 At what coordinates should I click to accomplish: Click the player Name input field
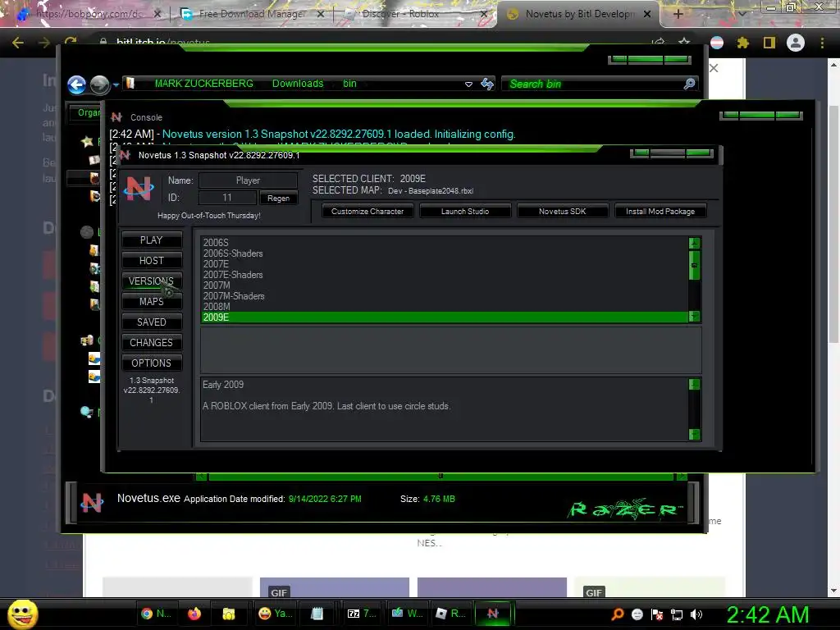248,180
